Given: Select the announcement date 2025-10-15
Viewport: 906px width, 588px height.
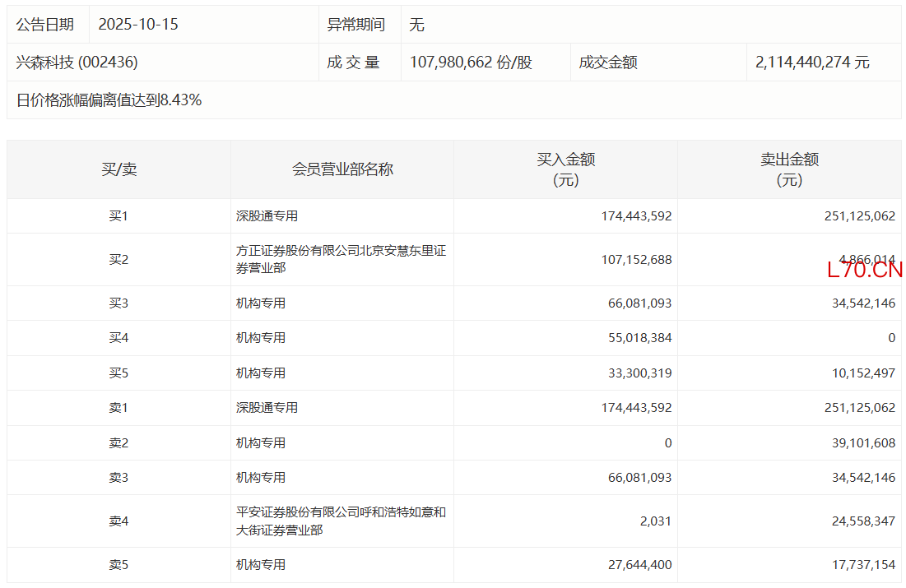Looking at the screenshot, I should click(x=138, y=25).
